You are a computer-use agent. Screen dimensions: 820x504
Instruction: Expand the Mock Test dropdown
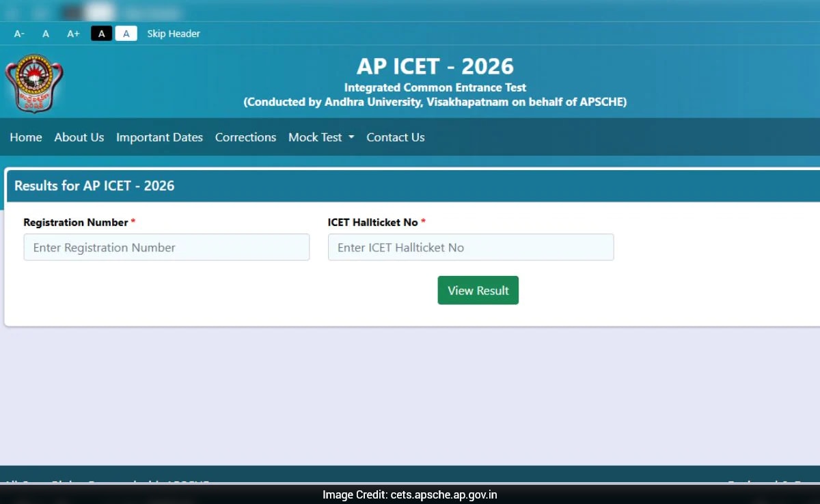click(x=321, y=137)
